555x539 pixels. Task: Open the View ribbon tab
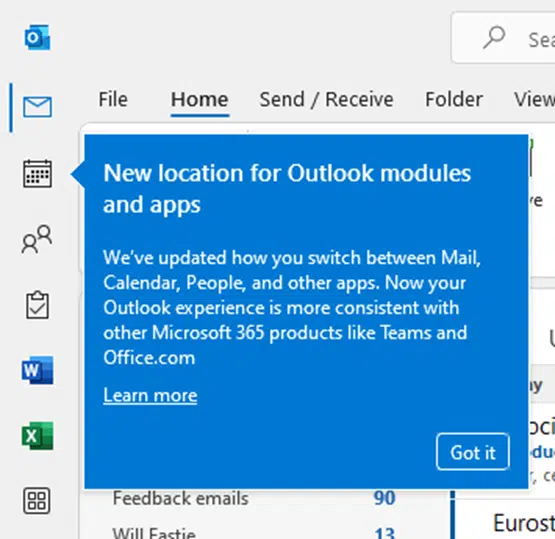[534, 99]
